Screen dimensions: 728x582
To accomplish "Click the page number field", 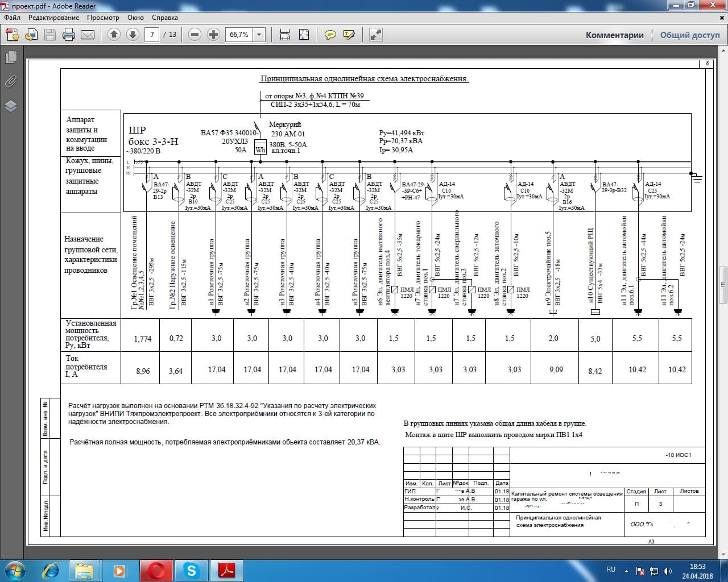I will [152, 35].
